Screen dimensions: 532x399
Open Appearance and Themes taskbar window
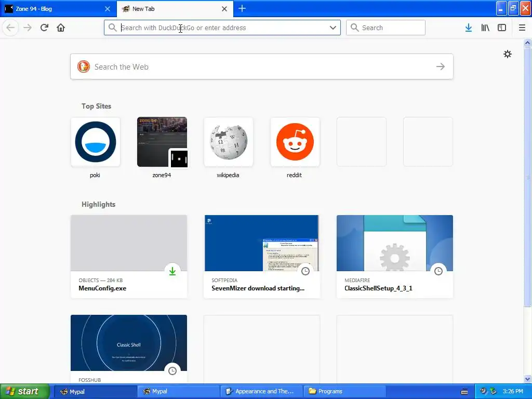(261, 392)
